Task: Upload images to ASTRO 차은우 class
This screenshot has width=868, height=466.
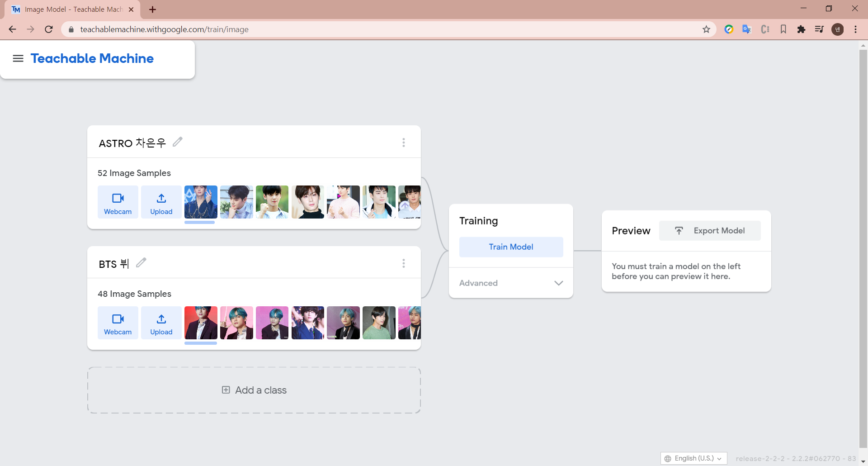Action: point(161,202)
